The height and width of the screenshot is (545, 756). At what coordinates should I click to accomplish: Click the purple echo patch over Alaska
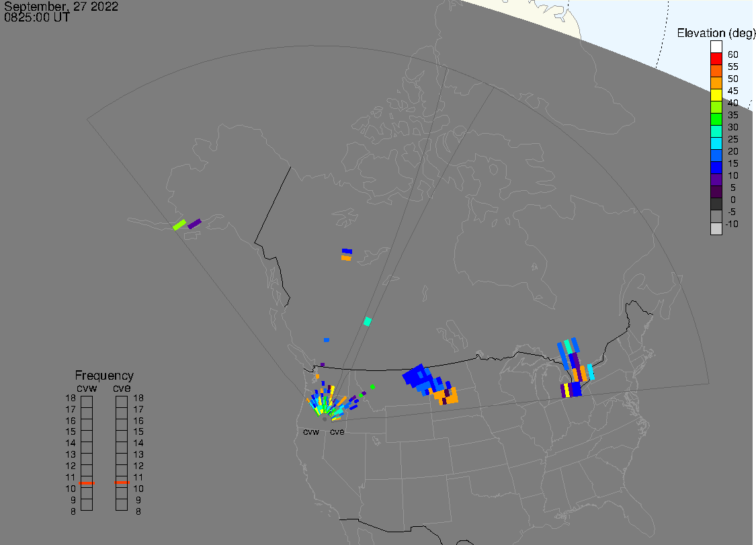[194, 224]
